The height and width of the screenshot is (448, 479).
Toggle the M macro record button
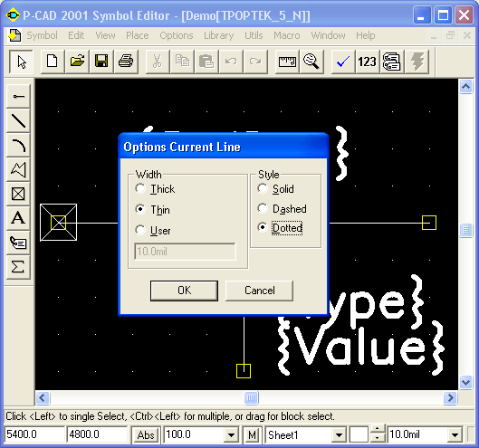pos(252,434)
